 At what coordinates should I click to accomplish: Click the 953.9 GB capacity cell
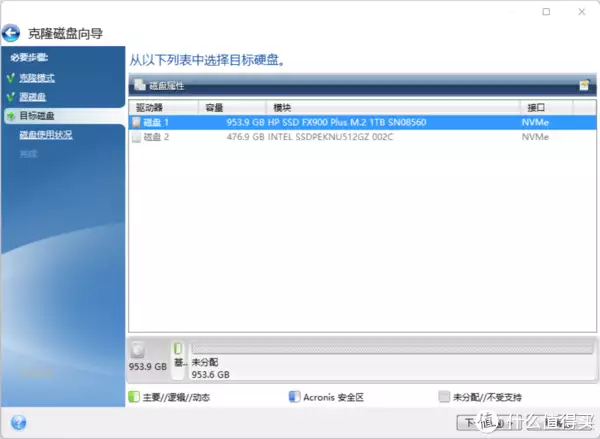245,122
